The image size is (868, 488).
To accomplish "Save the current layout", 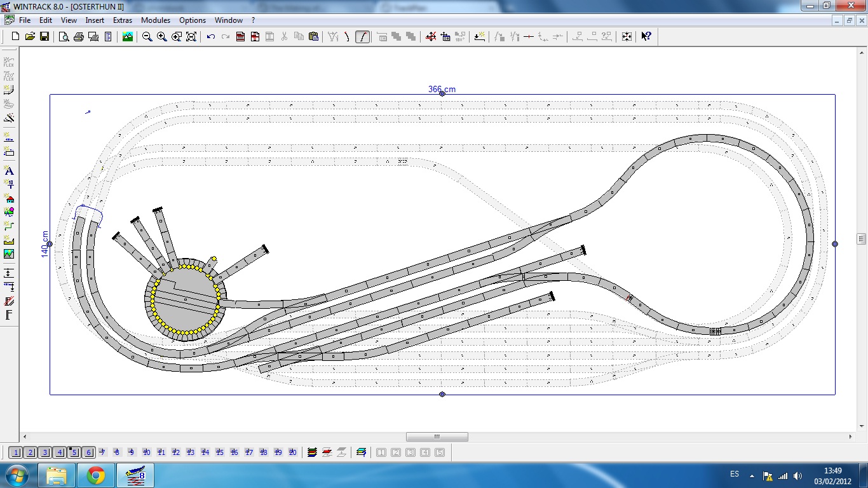I will pos(44,37).
